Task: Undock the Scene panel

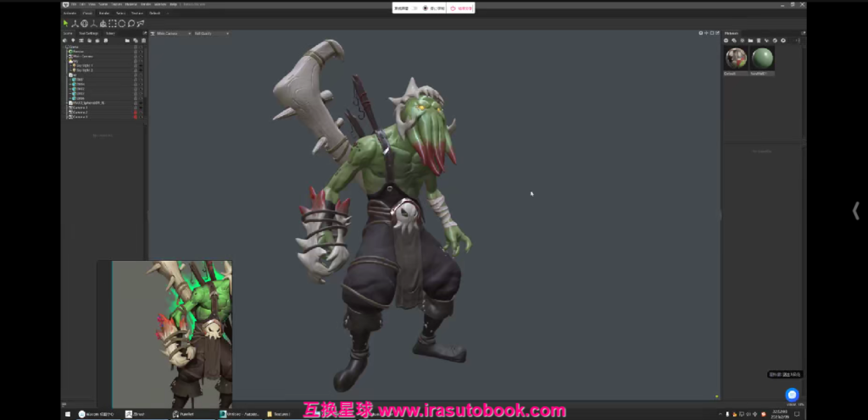Action: [144, 33]
